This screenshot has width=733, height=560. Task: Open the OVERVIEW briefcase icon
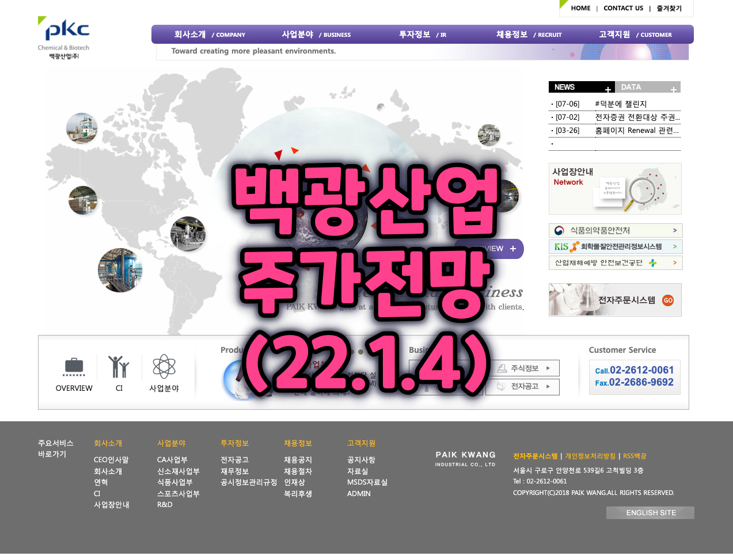pyautogui.click(x=74, y=367)
